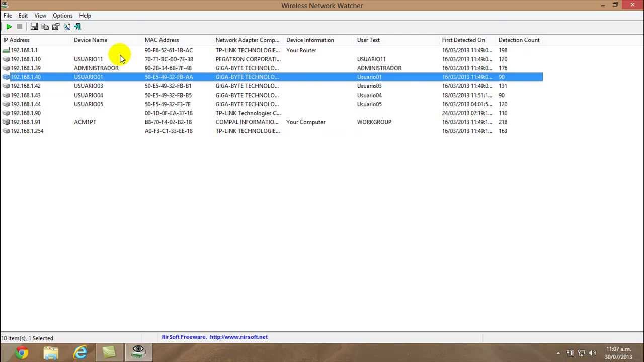Sort by the Network Adapter Company header
The height and width of the screenshot is (362, 644).
click(x=248, y=40)
